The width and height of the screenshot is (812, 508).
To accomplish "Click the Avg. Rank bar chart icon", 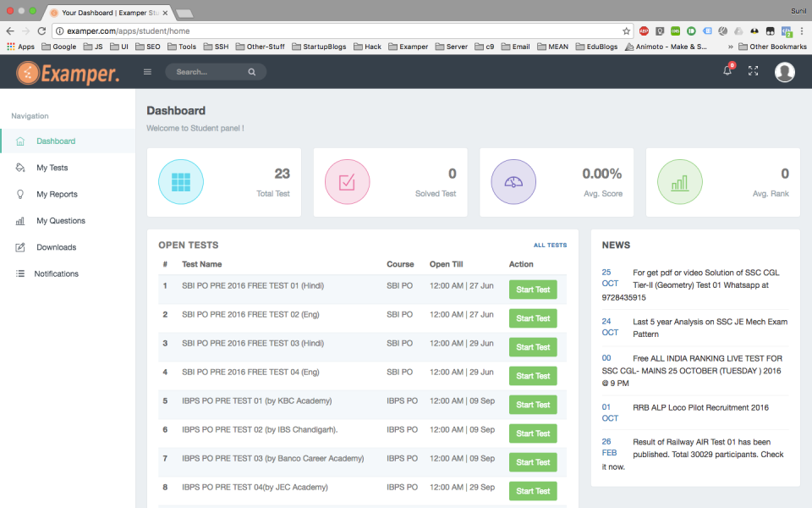I will point(680,181).
